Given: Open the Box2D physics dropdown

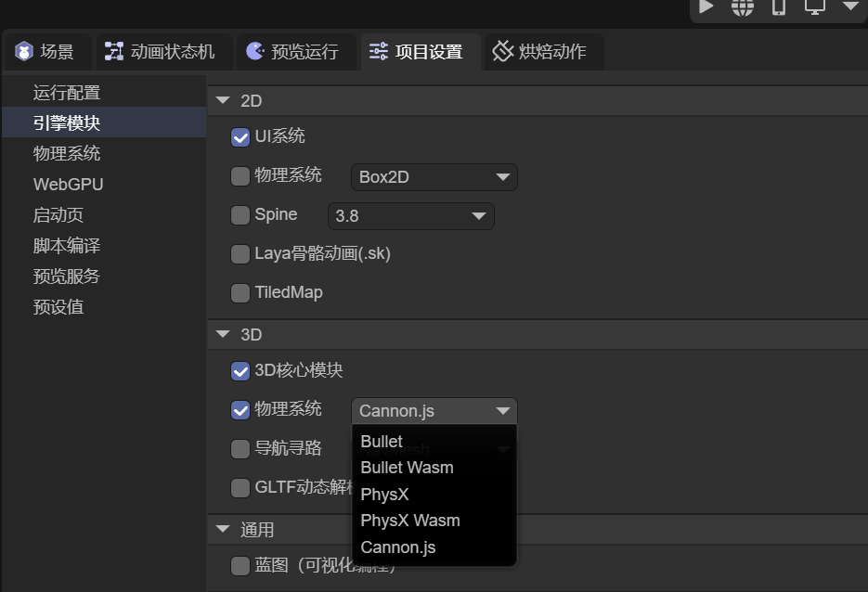Looking at the screenshot, I should click(x=434, y=177).
